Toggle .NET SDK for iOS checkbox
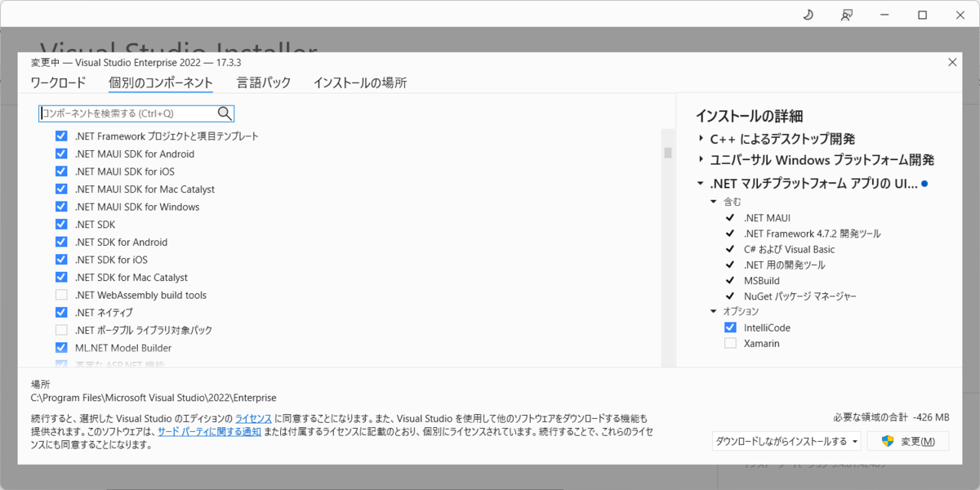Viewport: 980px width, 490px height. click(x=61, y=260)
